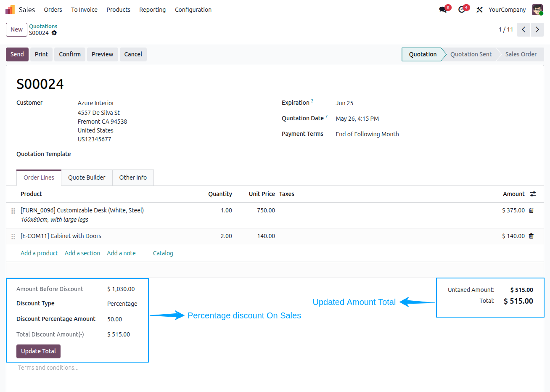
Task: Click the Expiration help question mark
Action: [x=312, y=101]
